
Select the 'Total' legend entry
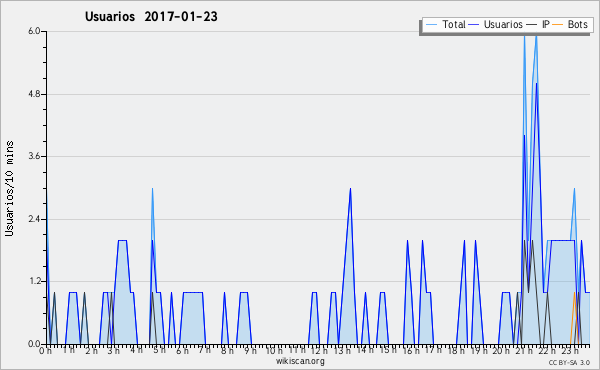(x=454, y=24)
